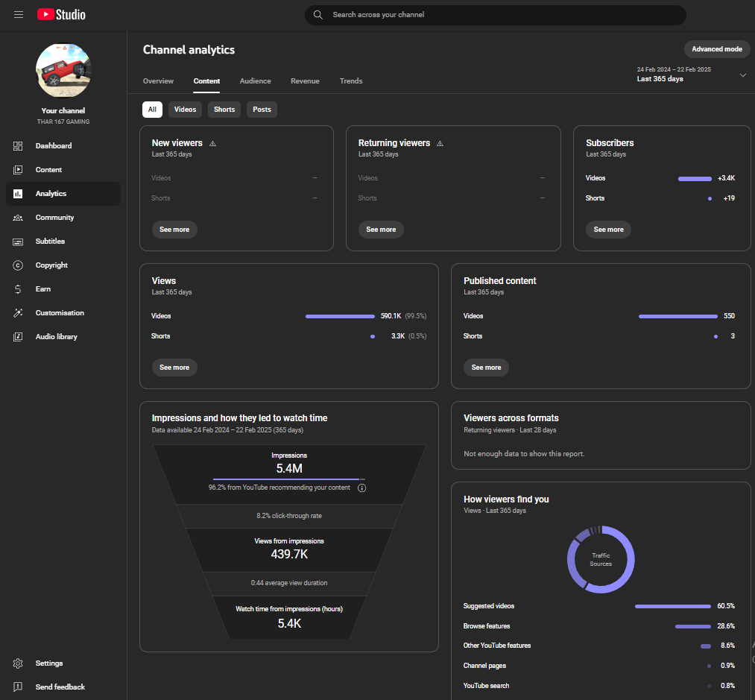Switch to the Revenue tab

[305, 81]
